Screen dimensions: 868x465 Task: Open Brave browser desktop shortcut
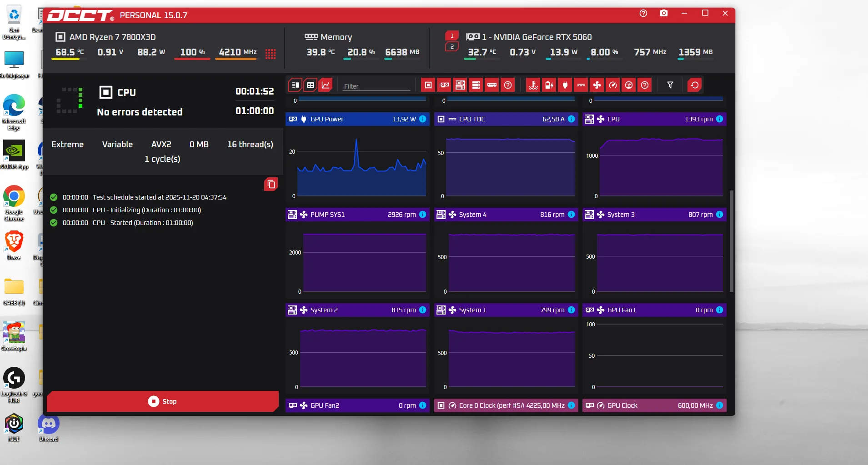[14, 245]
